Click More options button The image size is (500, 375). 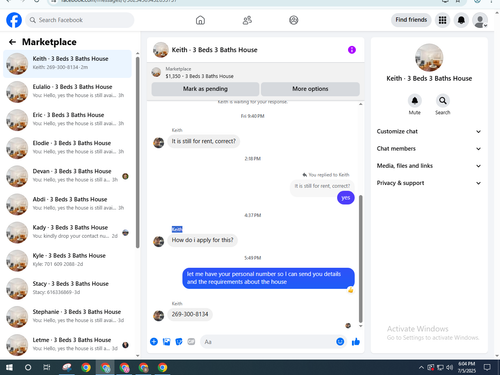pyautogui.click(x=310, y=89)
